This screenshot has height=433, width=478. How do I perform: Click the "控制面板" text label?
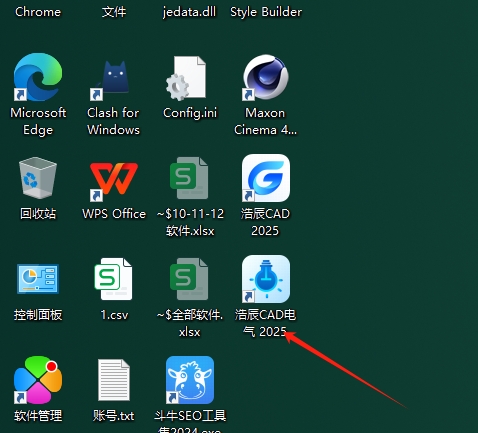tap(38, 315)
